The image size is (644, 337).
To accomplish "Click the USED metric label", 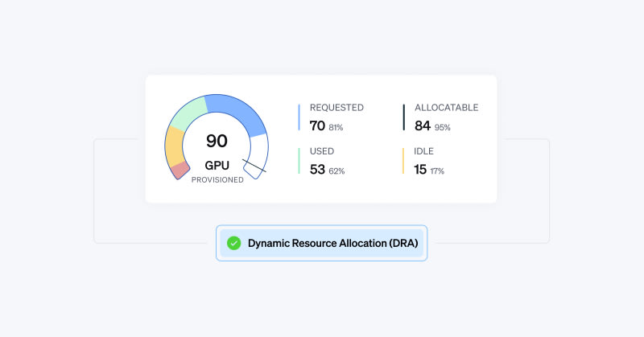I will click(322, 151).
